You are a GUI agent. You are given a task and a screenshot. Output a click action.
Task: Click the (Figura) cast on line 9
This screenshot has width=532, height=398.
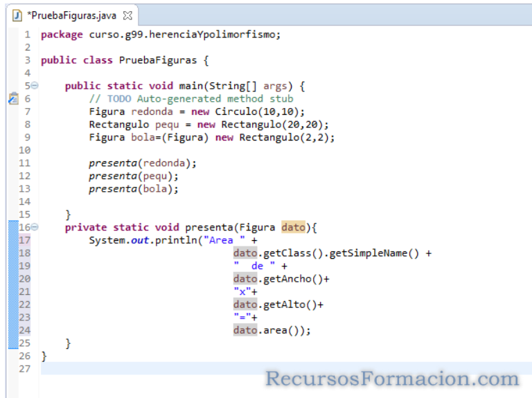[185, 137]
